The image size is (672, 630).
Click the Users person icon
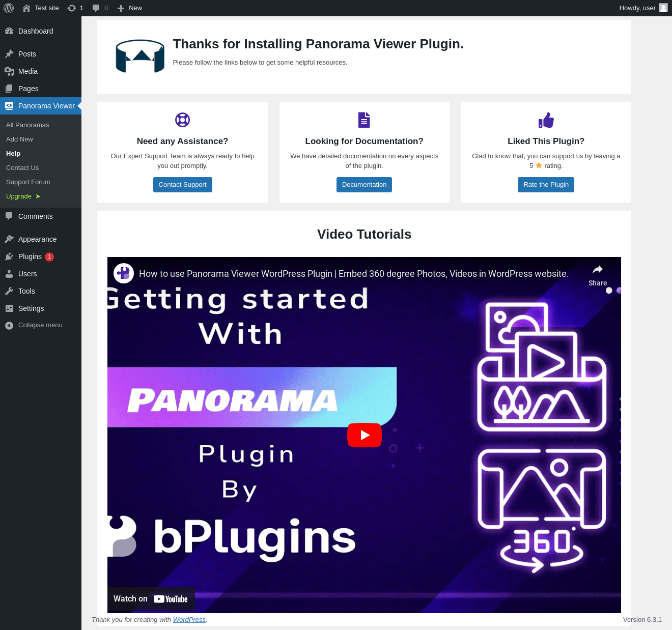[9, 274]
